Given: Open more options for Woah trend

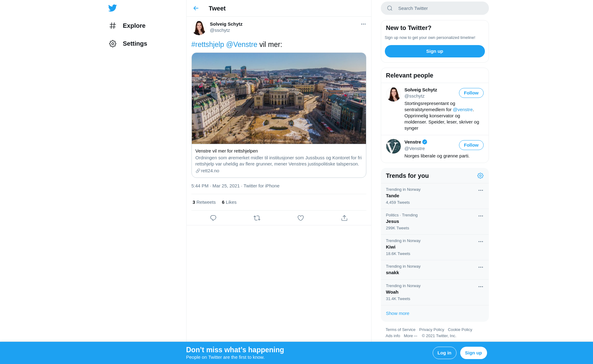Looking at the screenshot, I should click(481, 287).
